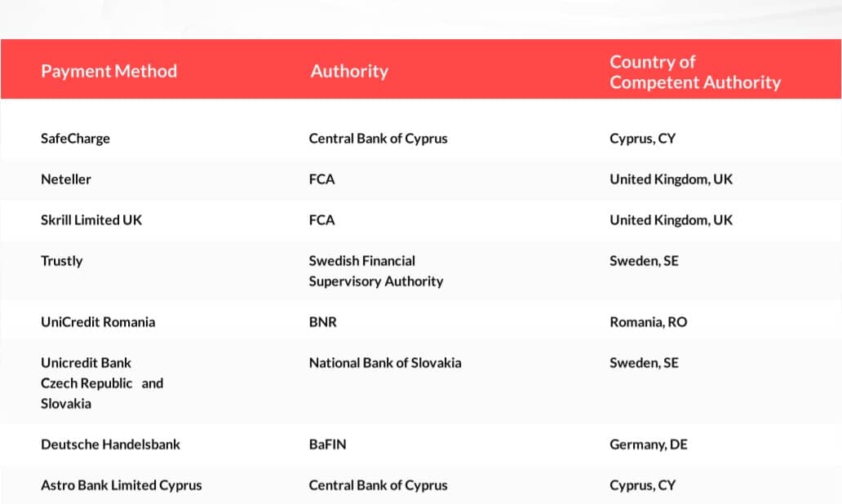Click Central Bank of Cyprus for SafeCharge
The image size is (842, 504).
(x=378, y=139)
